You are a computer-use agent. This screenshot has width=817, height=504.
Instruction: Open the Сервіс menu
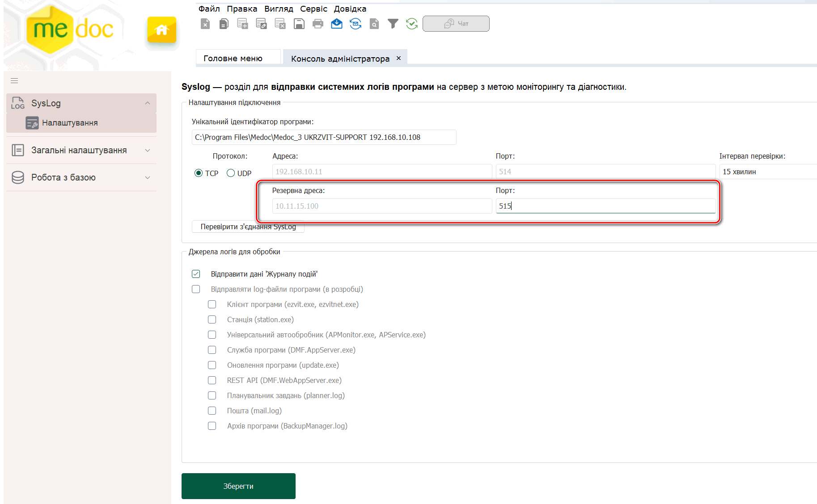313,9
